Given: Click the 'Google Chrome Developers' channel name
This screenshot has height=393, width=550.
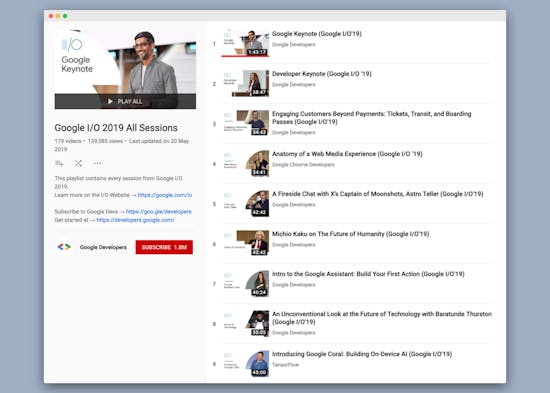Looking at the screenshot, I should [303, 165].
